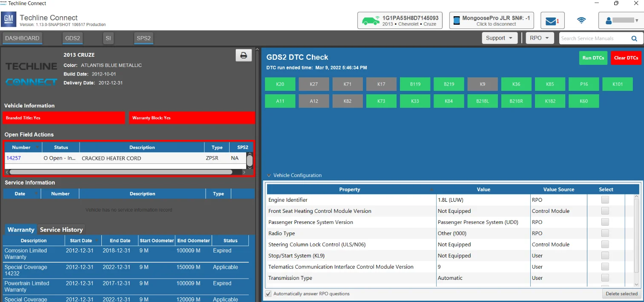Click the Wi-Fi connection status icon
644x302 pixels.
click(x=581, y=20)
